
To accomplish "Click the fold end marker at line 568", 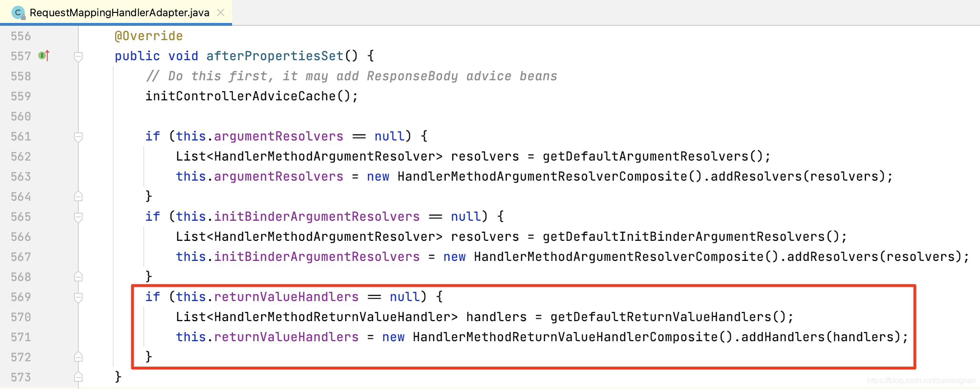I will point(79,277).
